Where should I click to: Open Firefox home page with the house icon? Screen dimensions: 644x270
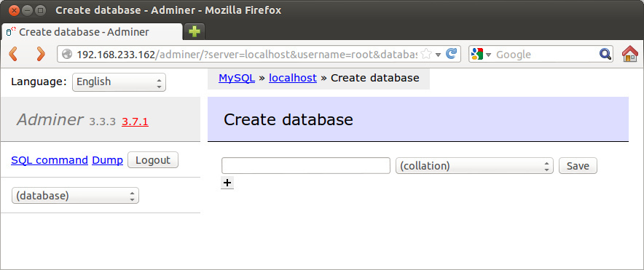point(629,54)
